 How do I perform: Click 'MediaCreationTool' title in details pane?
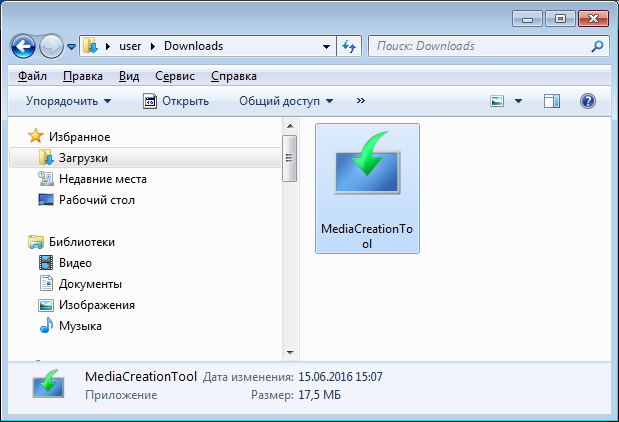tap(141, 377)
